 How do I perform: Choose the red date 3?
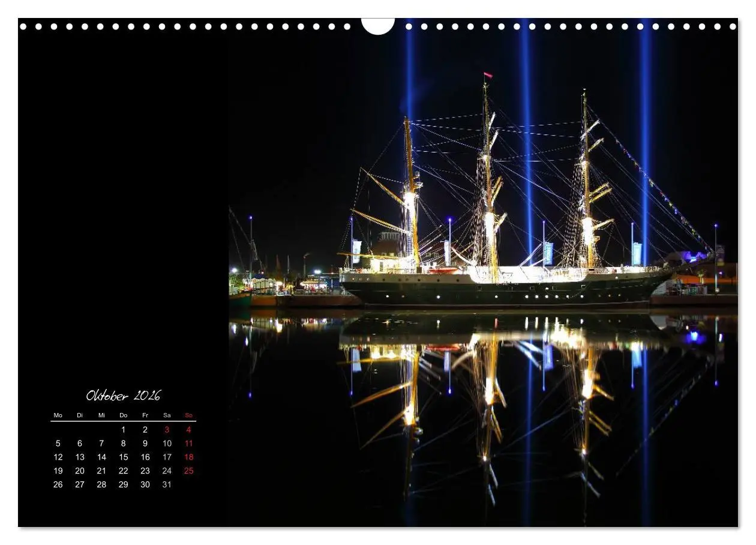[x=167, y=430]
